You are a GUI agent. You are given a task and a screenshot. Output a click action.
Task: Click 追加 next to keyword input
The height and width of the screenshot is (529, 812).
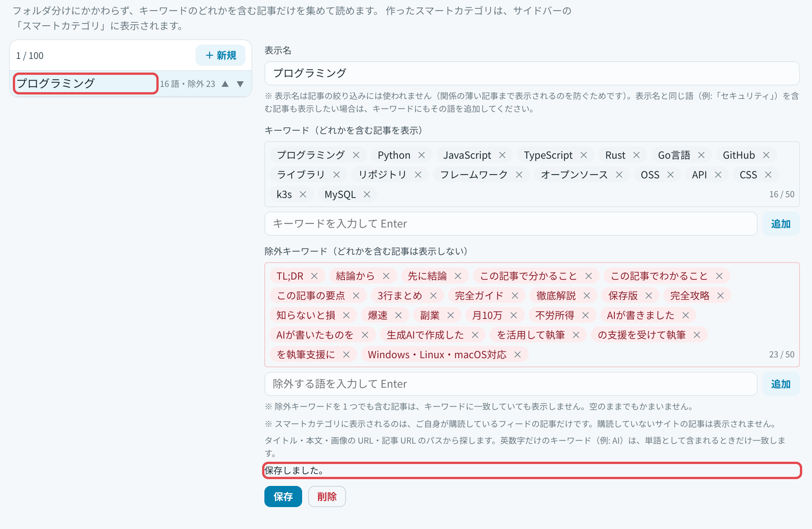click(781, 224)
